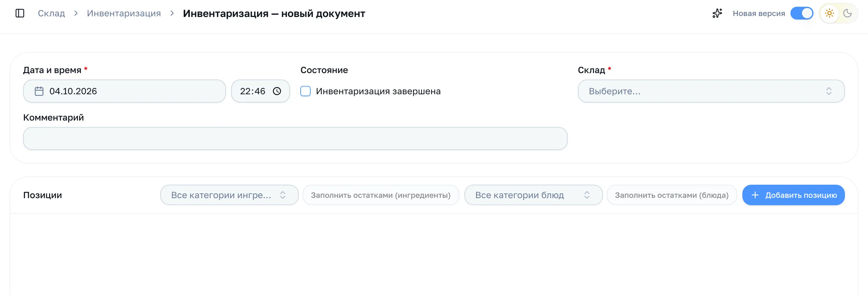This screenshot has height=295, width=868.
Task: Expand Все категории ингредиентов dropdown
Action: [x=229, y=195]
